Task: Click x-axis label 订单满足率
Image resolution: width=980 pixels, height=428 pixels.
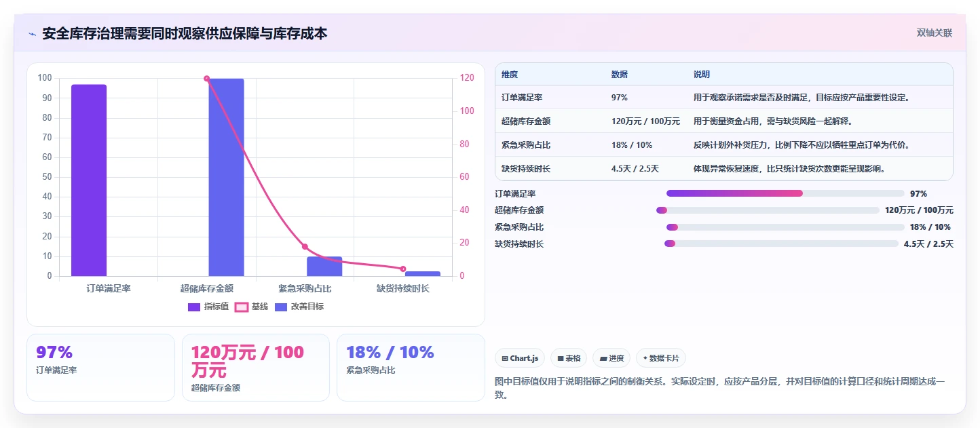Action: click(x=109, y=288)
